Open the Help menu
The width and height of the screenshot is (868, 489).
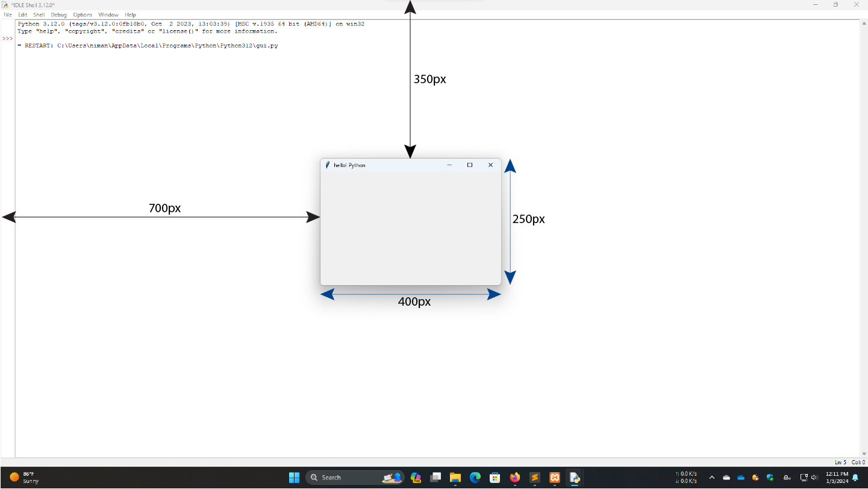130,14
